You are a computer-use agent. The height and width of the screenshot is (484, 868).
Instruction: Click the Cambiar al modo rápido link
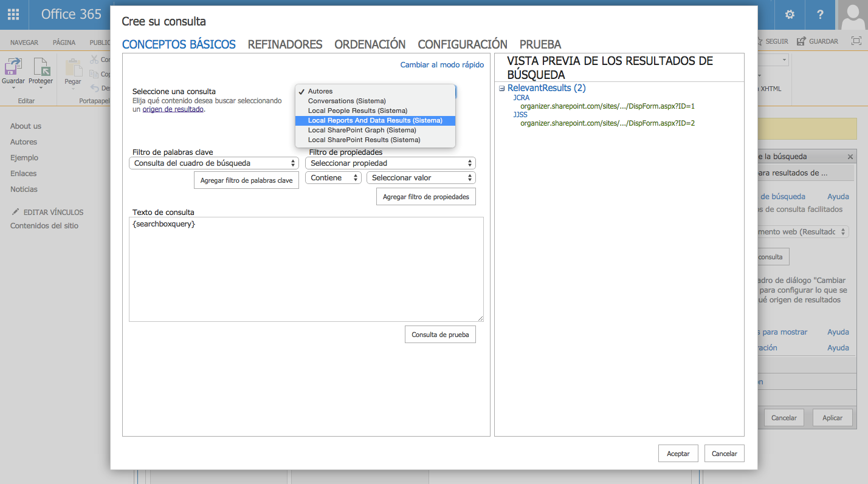[x=441, y=64]
